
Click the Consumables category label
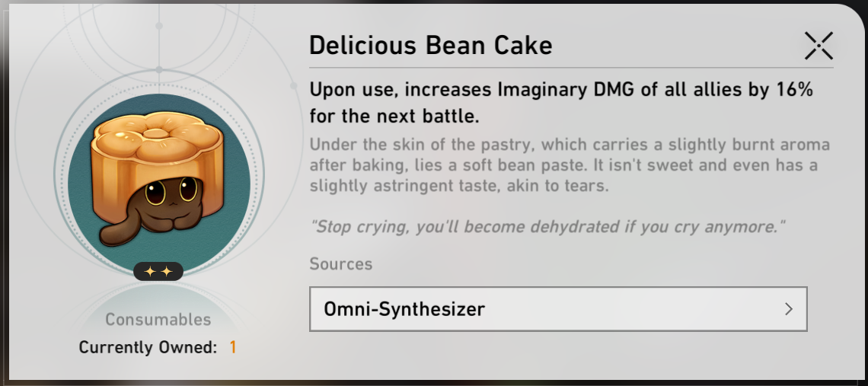[x=158, y=320]
